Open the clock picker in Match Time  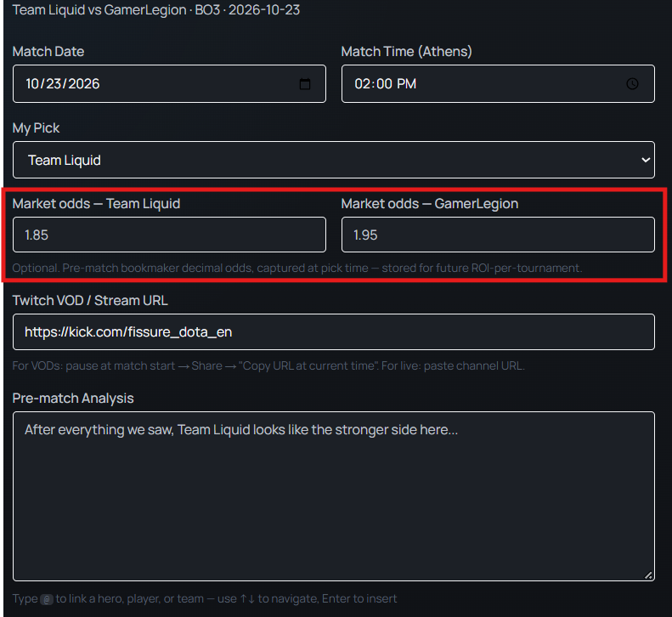632,83
